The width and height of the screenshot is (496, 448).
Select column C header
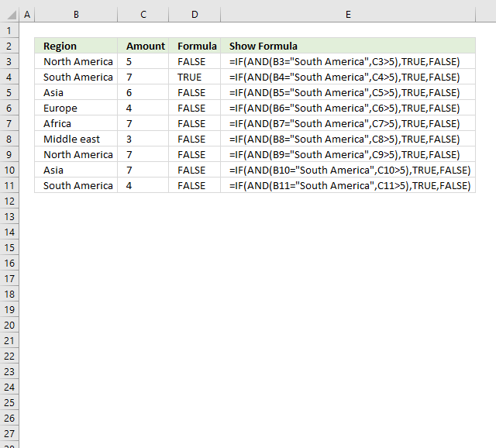[143, 15]
